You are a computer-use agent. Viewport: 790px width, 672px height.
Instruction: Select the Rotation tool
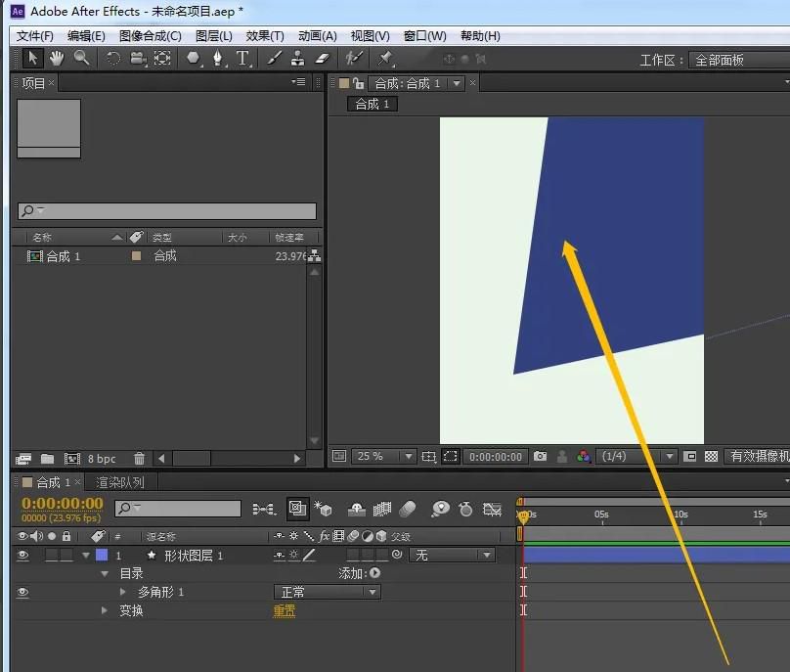[112, 59]
